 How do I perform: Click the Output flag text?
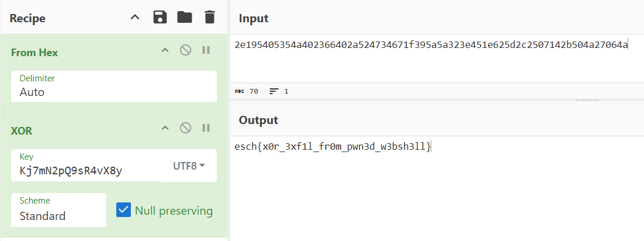coord(333,146)
